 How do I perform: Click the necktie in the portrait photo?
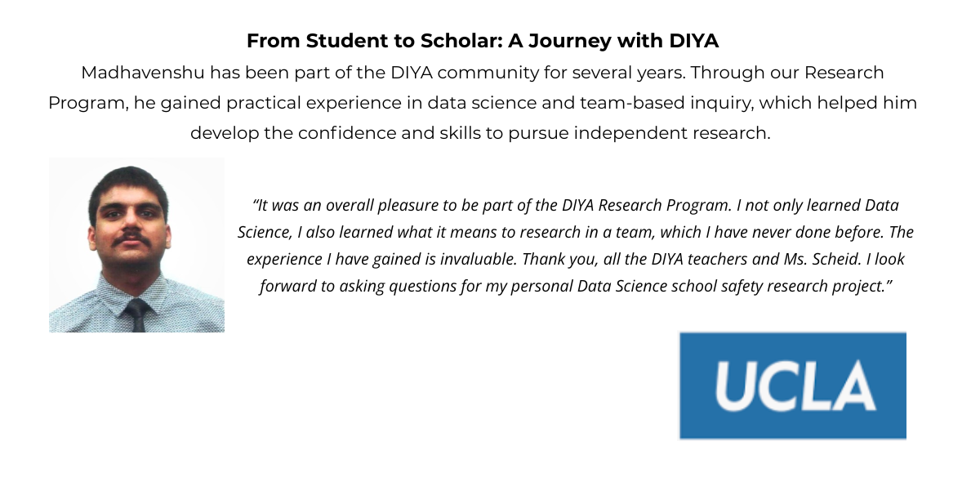click(x=136, y=315)
